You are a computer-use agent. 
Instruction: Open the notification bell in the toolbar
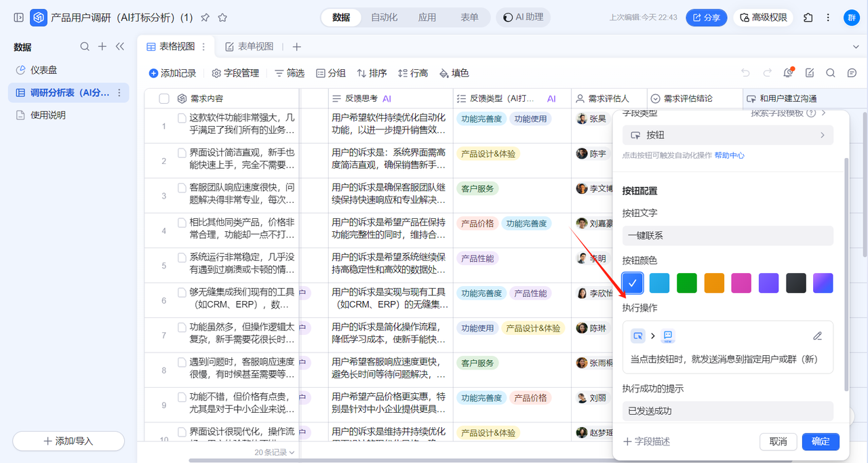(787, 73)
